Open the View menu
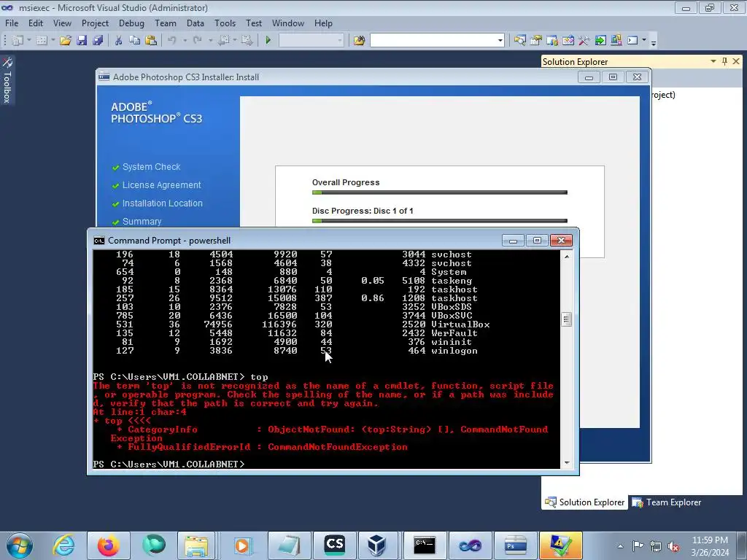747x560 pixels. tap(62, 23)
